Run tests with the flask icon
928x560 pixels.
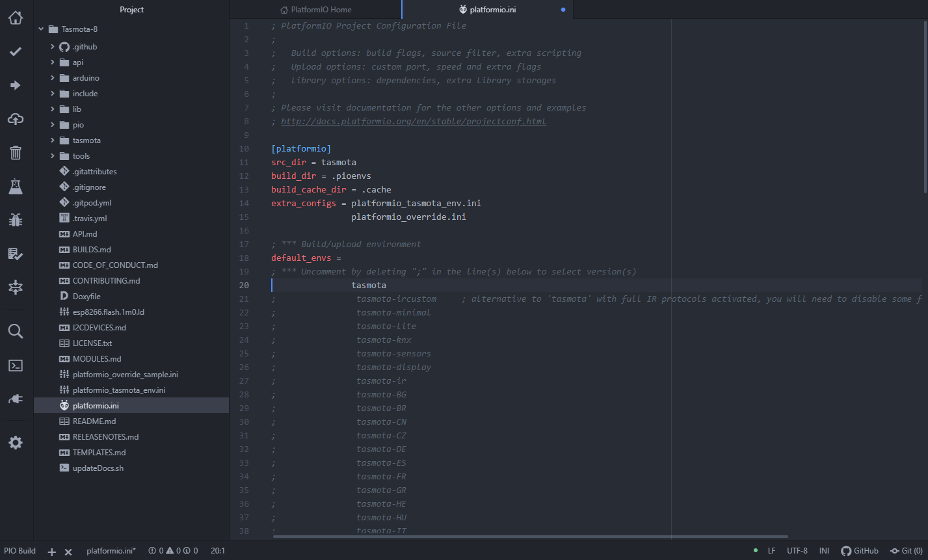coord(16,187)
